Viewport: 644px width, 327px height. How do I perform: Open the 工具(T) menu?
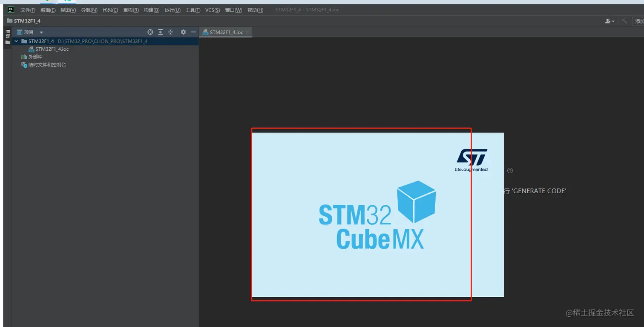(x=193, y=10)
